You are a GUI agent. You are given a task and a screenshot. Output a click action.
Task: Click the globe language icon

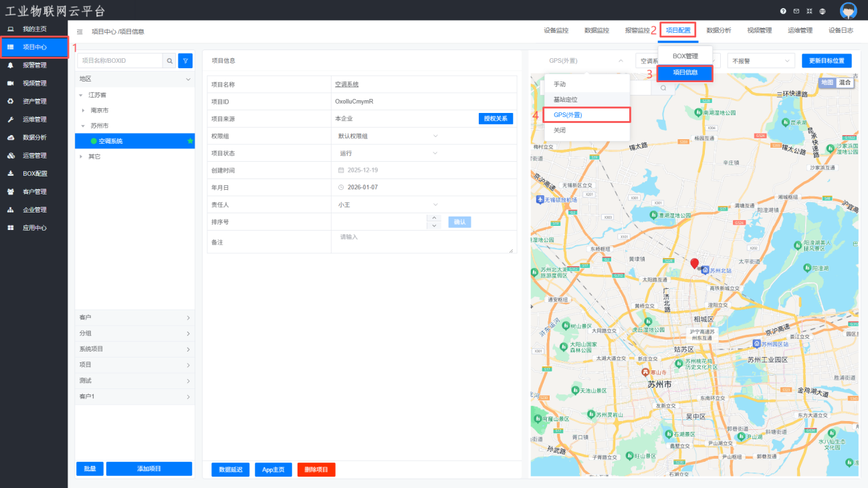823,11
